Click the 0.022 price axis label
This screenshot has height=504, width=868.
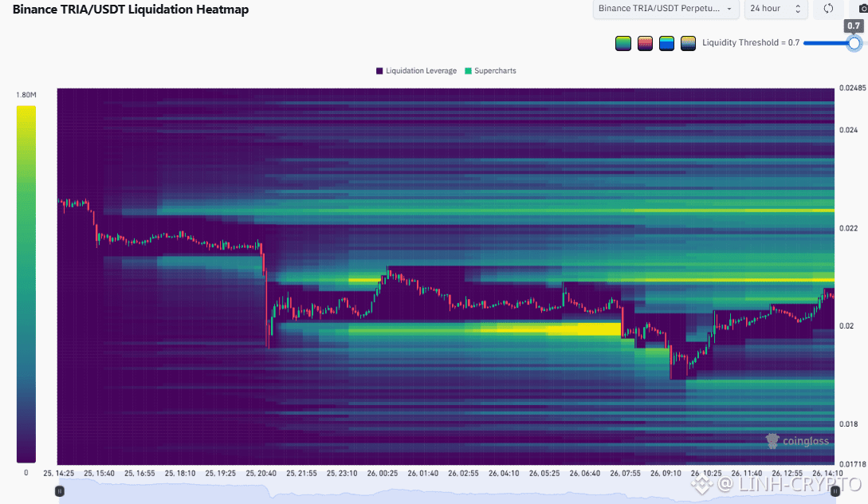click(x=849, y=228)
